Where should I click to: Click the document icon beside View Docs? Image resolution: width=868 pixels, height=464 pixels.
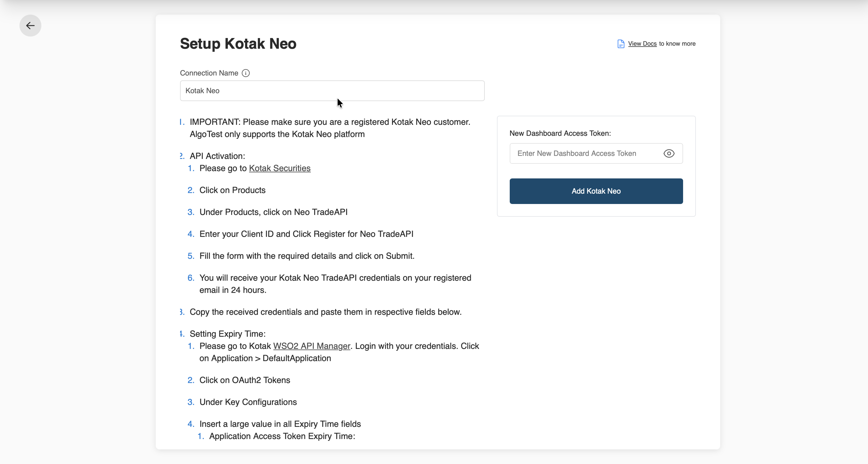(x=621, y=44)
